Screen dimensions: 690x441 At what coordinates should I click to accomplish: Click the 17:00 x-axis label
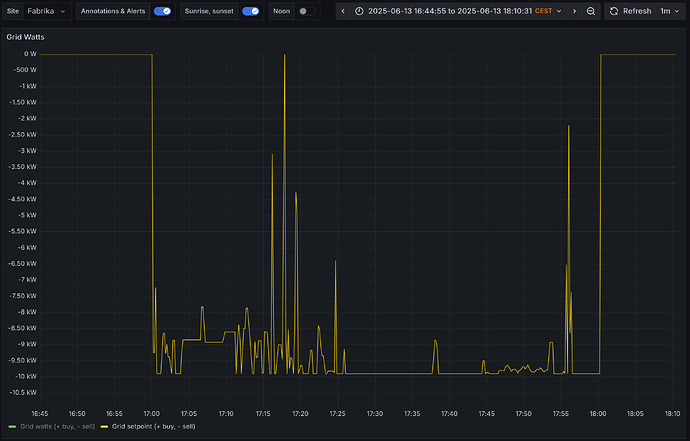(151, 414)
